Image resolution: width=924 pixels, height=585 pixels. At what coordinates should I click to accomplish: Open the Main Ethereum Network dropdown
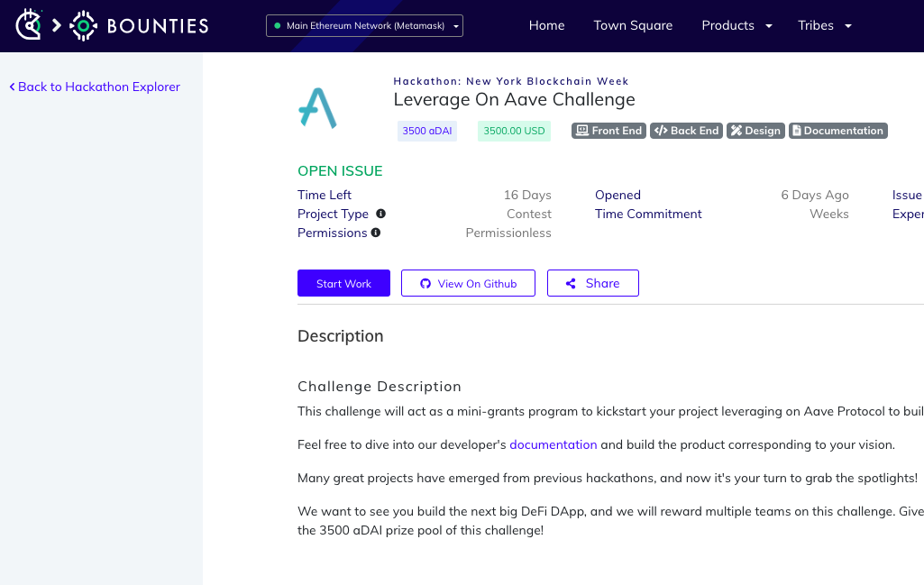click(364, 26)
